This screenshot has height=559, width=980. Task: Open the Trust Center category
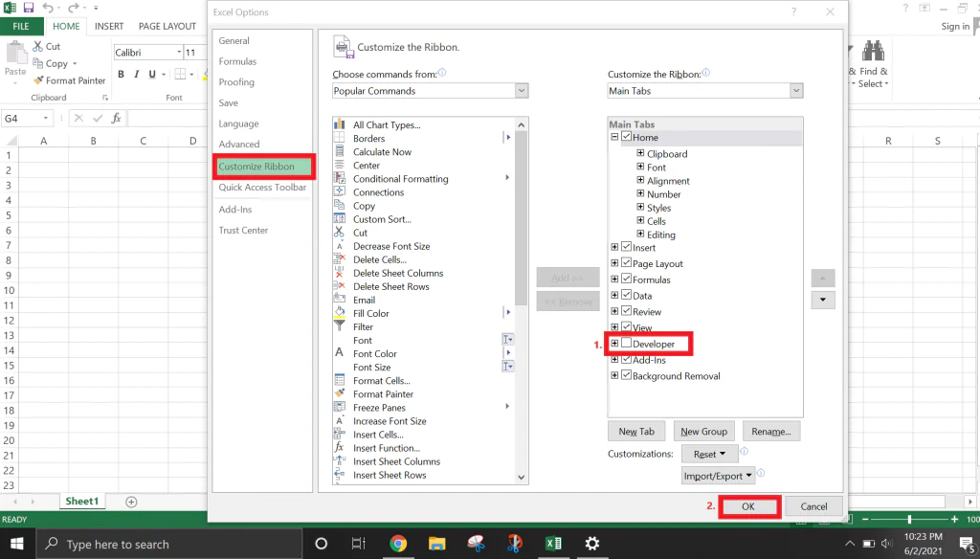[x=243, y=230]
